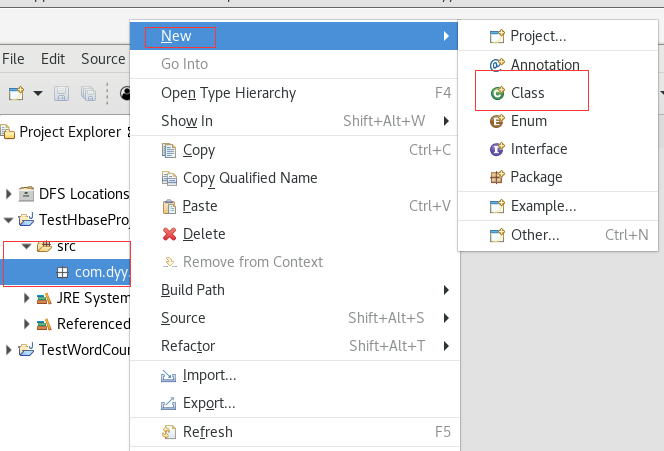Click the com.dyy package icon
This screenshot has width=664, height=451.
62,272
